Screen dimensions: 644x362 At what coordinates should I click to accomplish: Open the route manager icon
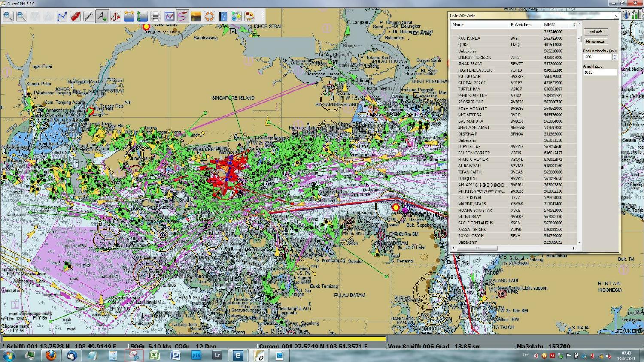click(x=169, y=17)
